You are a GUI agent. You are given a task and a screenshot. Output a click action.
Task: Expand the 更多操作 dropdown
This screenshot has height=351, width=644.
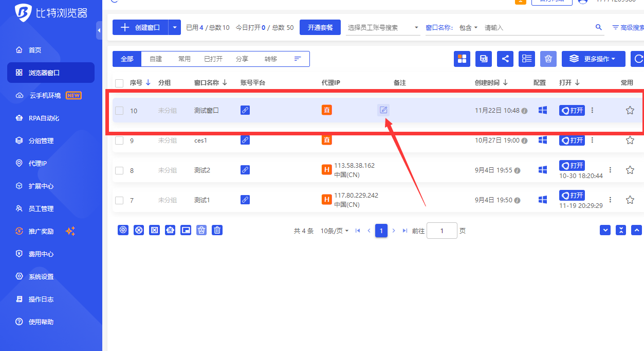coord(593,59)
